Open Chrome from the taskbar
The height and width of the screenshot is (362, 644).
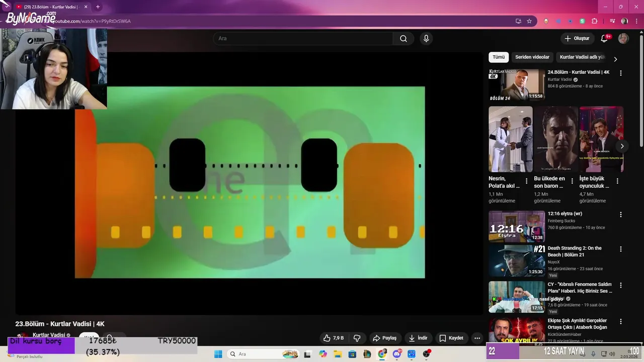click(382, 354)
